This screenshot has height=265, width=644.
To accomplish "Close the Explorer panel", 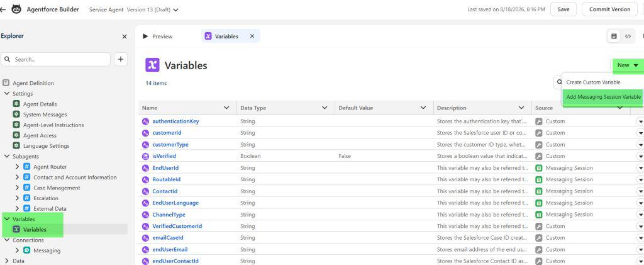I will (125, 37).
